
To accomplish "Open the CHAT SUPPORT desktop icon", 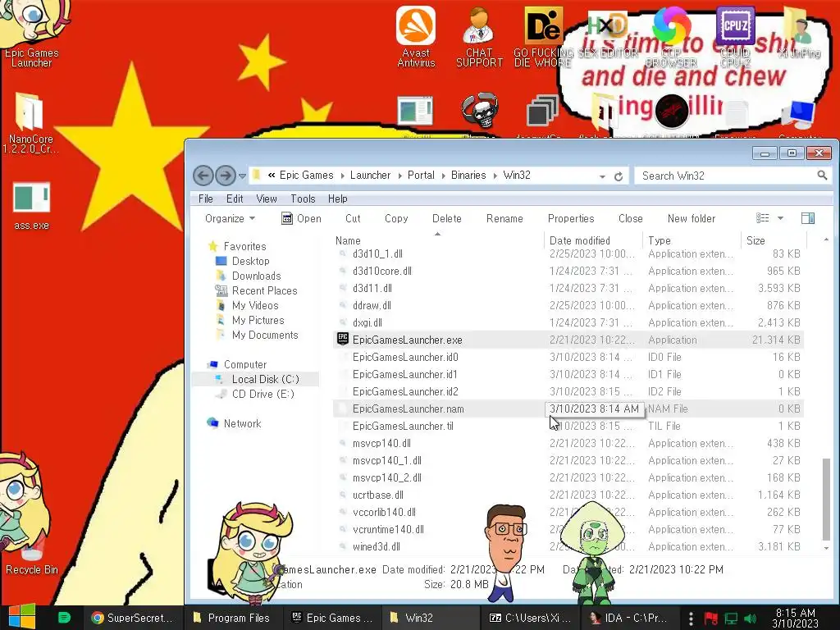I will point(479,36).
